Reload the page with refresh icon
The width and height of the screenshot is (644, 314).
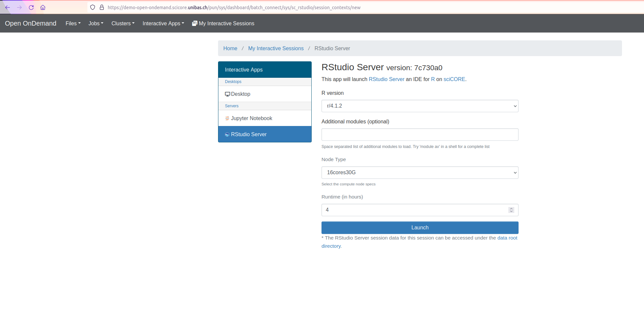(x=31, y=8)
